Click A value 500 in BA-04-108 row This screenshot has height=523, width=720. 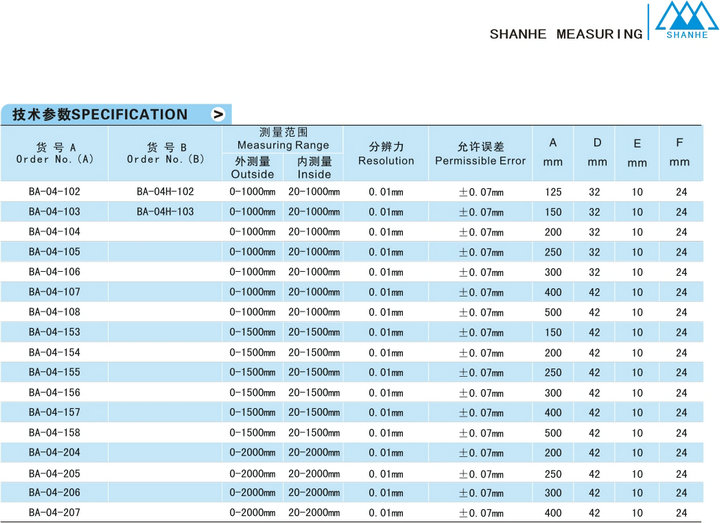click(553, 312)
